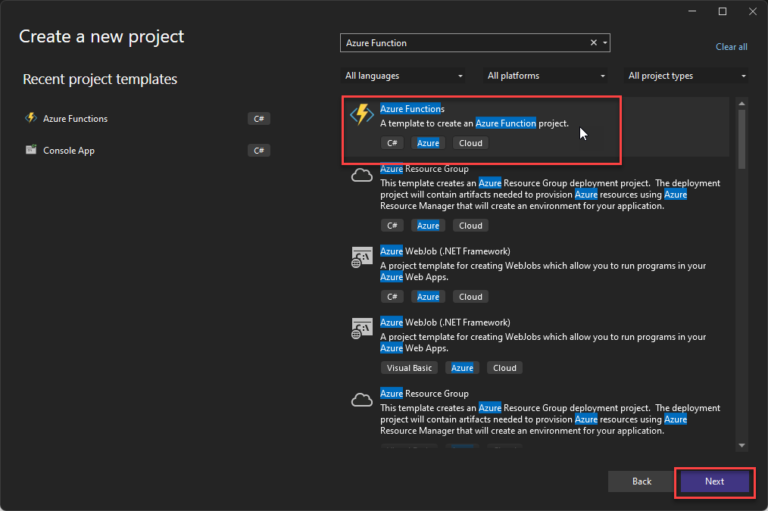Open search history dropdown arrow
Image resolution: width=768 pixels, height=511 pixels.
tap(605, 43)
